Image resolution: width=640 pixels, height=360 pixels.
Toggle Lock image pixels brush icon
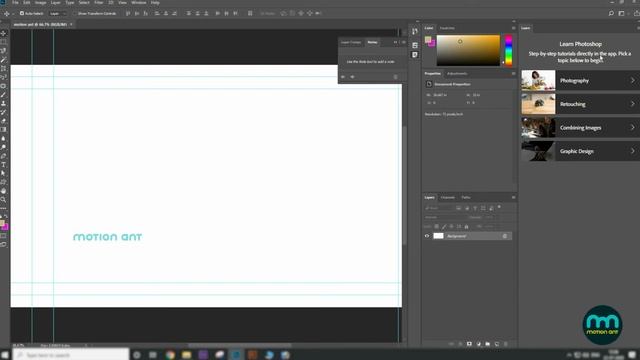(444, 227)
